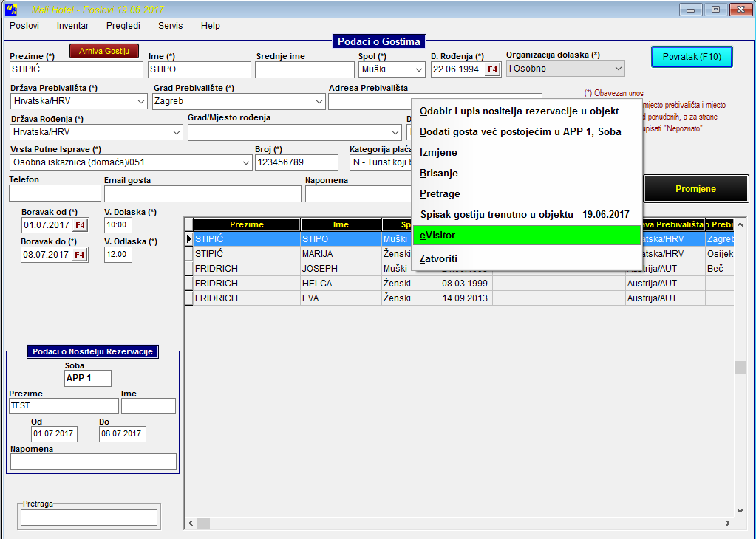Click the Beč city cell

[x=720, y=269]
